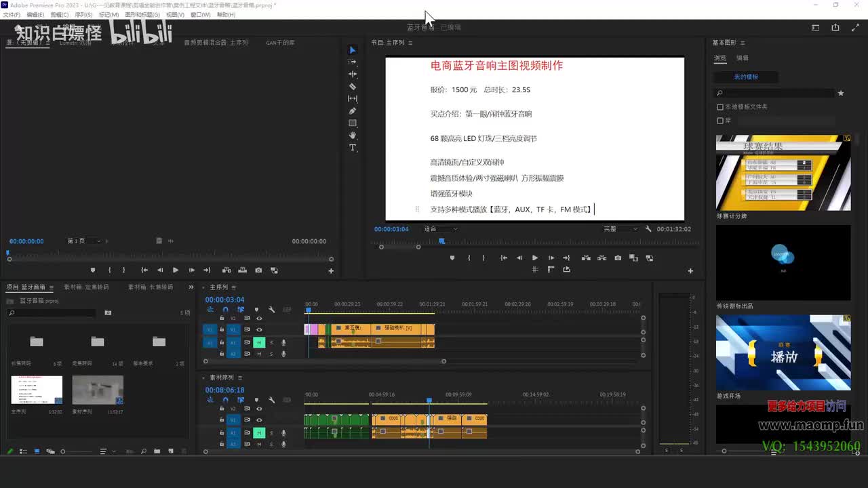Image resolution: width=868 pixels, height=488 pixels.
Task: Open workspaces icon in top bar
Action: point(815,28)
